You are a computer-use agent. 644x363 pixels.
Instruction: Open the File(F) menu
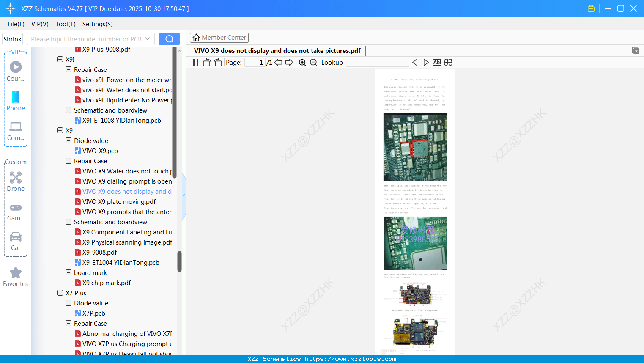(16, 24)
